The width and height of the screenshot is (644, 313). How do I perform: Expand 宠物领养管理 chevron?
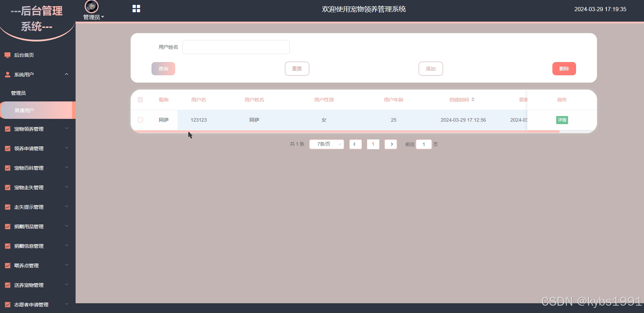[67, 129]
